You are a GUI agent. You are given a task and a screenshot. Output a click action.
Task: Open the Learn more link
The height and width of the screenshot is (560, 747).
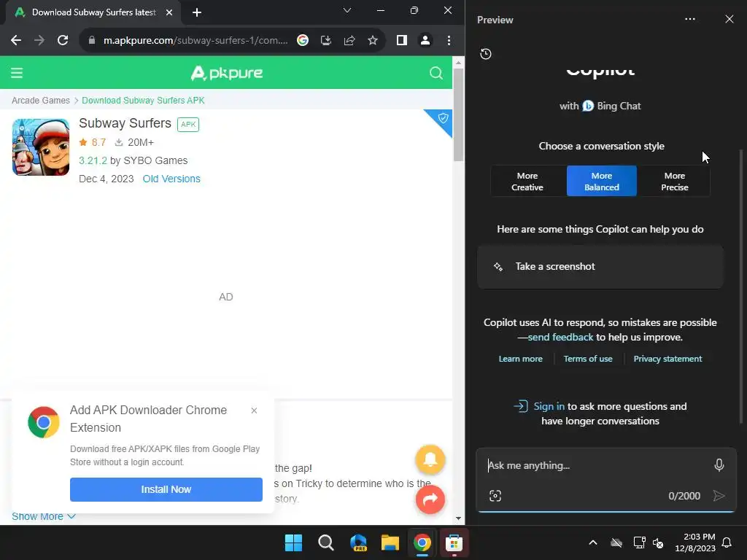click(x=520, y=359)
